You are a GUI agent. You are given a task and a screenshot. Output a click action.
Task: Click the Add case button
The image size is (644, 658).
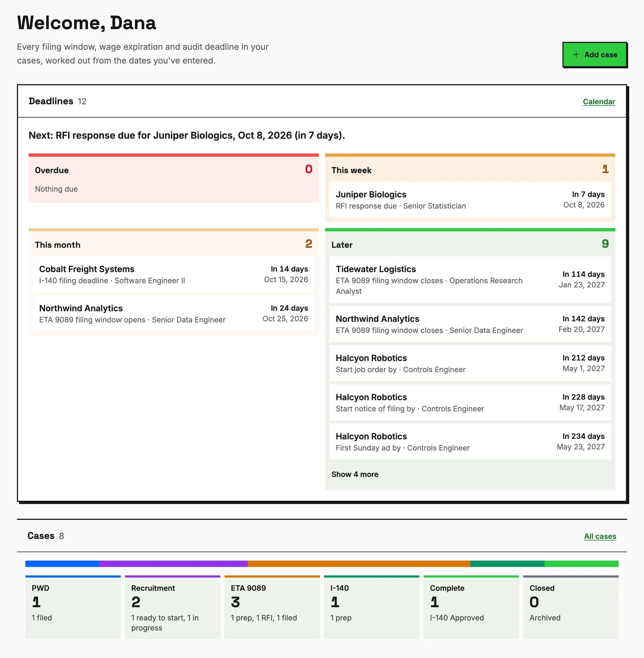pyautogui.click(x=595, y=55)
